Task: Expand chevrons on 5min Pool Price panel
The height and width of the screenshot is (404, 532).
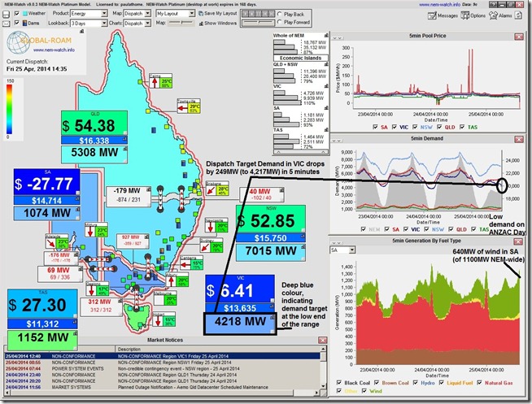Action: pyautogui.click(x=337, y=38)
